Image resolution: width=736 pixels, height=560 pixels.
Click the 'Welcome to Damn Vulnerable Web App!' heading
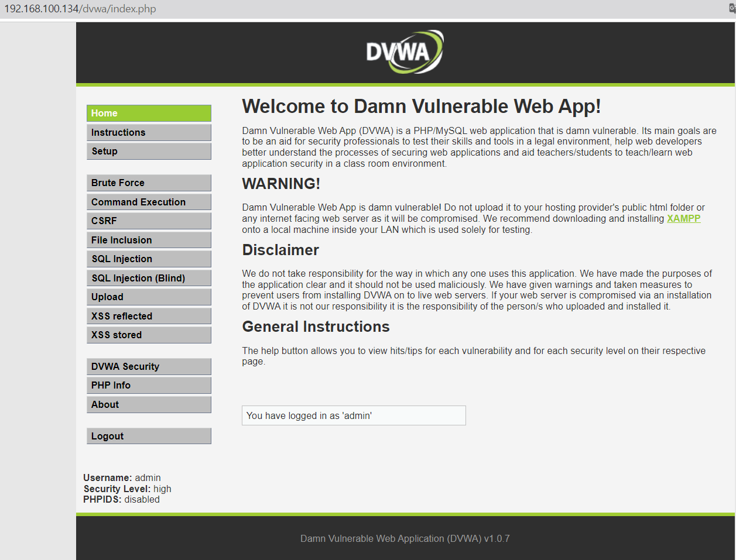point(422,106)
